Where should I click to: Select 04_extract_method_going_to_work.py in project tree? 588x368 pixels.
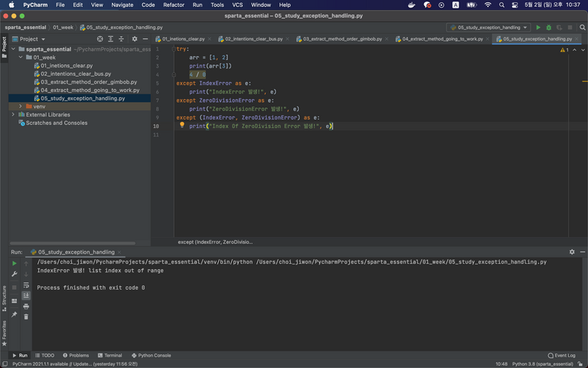coord(90,90)
